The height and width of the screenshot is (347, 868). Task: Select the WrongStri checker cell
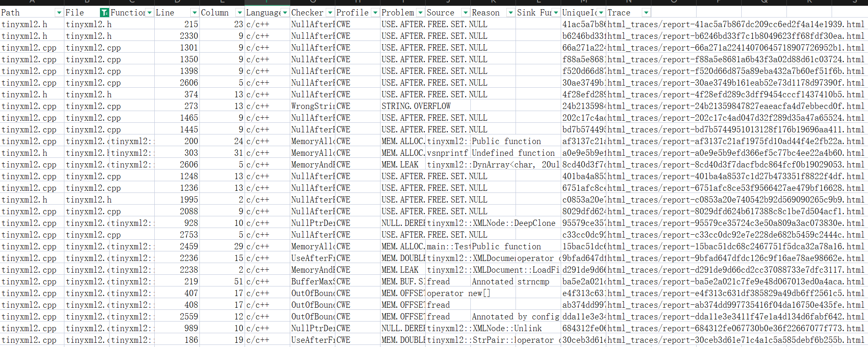coord(312,106)
